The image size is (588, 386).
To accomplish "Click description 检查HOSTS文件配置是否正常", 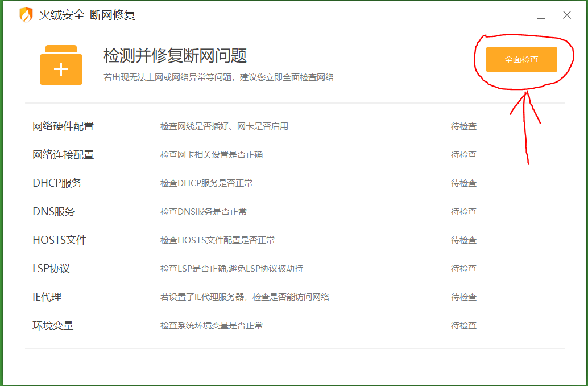I will click(217, 240).
